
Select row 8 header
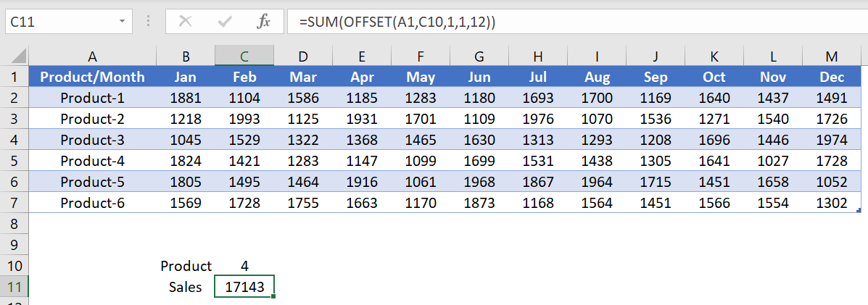(15, 224)
